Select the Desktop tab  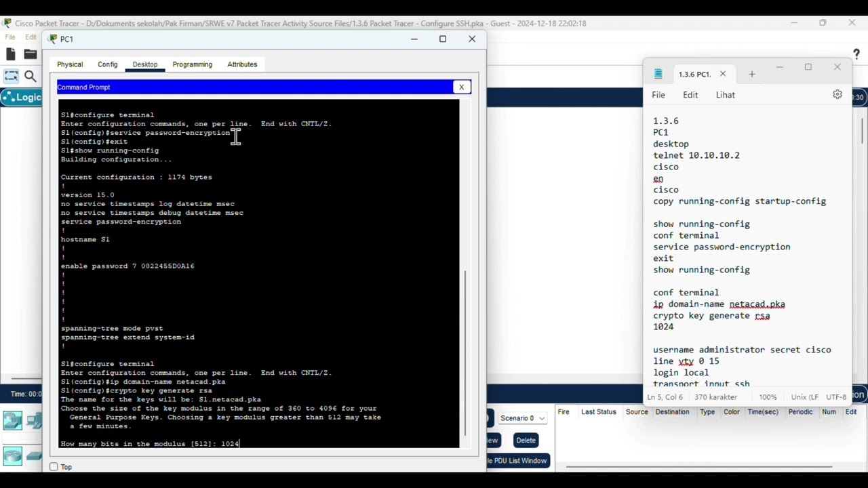click(145, 64)
